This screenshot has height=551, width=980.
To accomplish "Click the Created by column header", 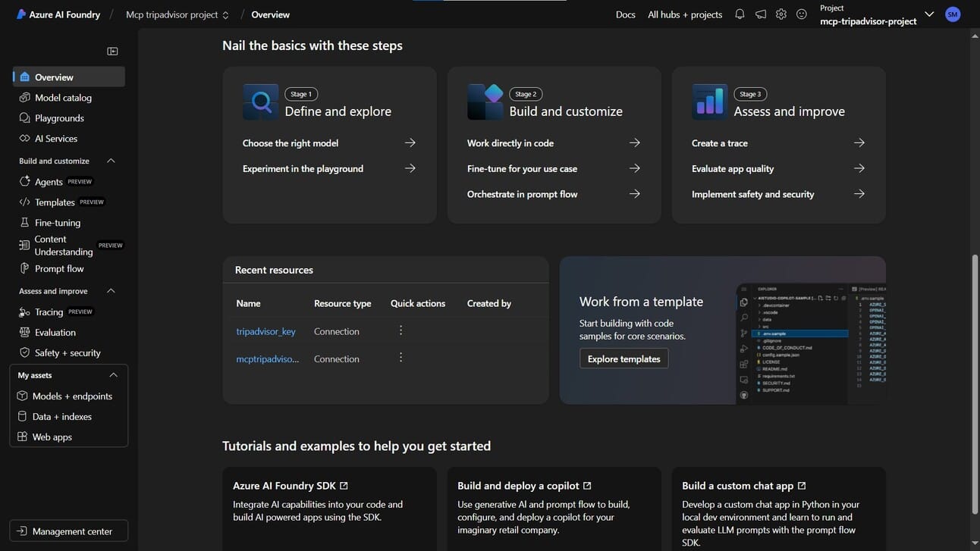I will (x=489, y=303).
